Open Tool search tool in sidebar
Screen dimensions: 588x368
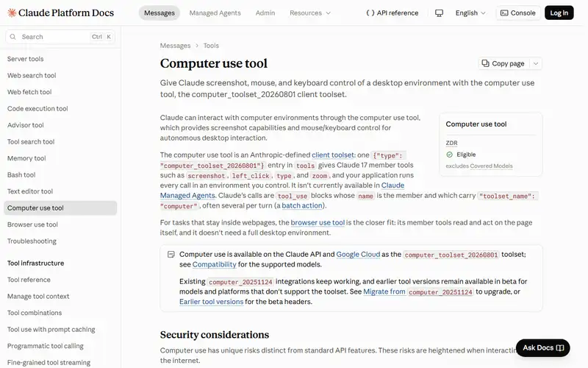31,141
